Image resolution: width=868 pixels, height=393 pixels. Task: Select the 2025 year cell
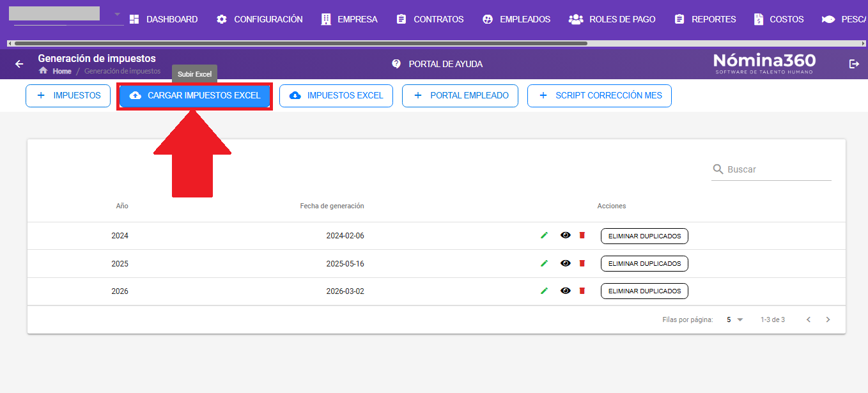(120, 263)
